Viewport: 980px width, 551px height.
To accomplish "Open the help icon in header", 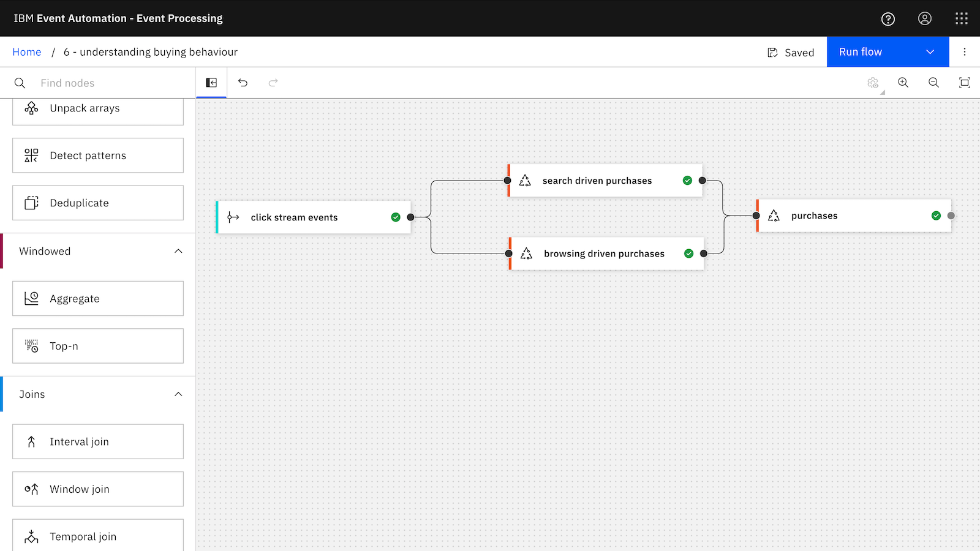I will coord(888,19).
